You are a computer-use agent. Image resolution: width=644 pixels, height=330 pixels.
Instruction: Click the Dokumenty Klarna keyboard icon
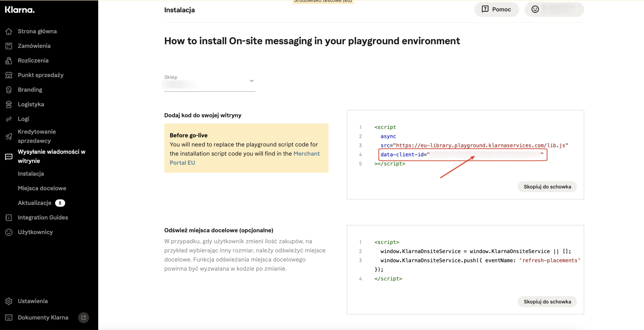coord(9,318)
